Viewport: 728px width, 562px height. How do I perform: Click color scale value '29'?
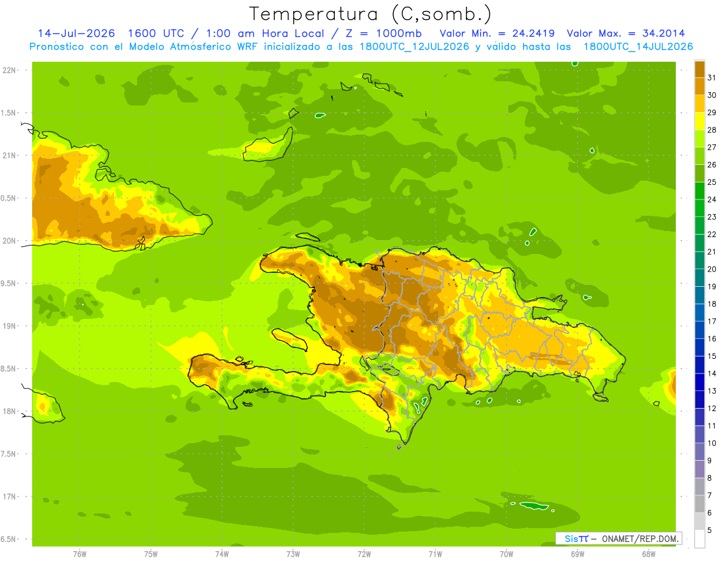[712, 112]
